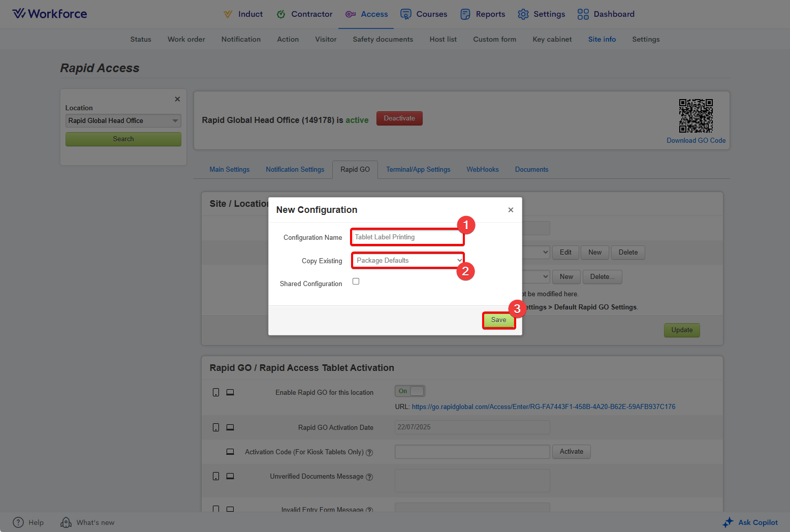Open the Access module
Image resolution: width=790 pixels, height=532 pixels.
click(x=367, y=14)
